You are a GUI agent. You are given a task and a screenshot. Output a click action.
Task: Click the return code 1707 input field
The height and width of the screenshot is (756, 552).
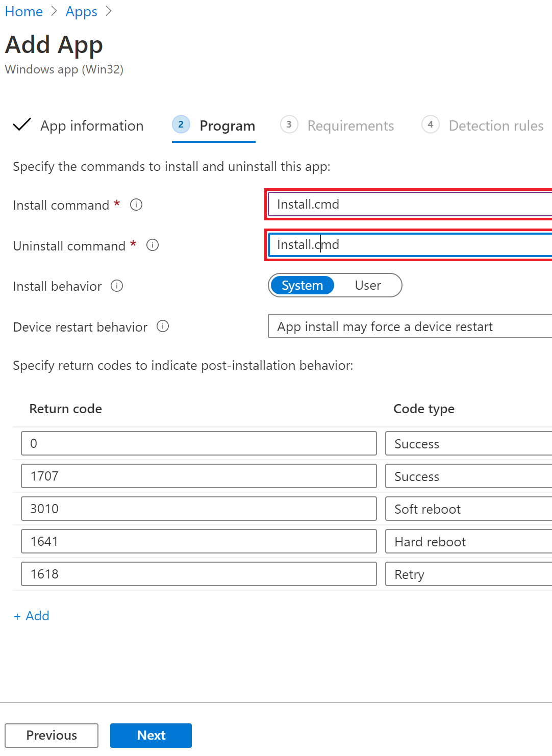coord(198,476)
